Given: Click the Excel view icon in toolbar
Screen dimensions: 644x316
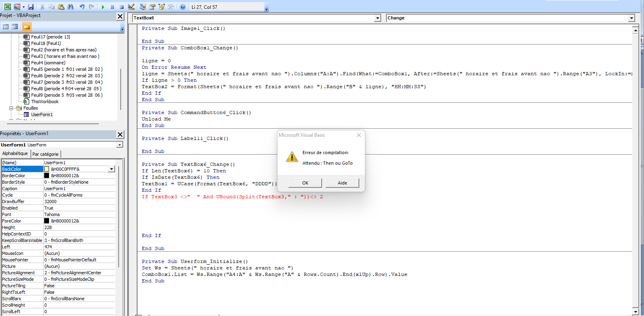Looking at the screenshot, I should [x=7, y=7].
